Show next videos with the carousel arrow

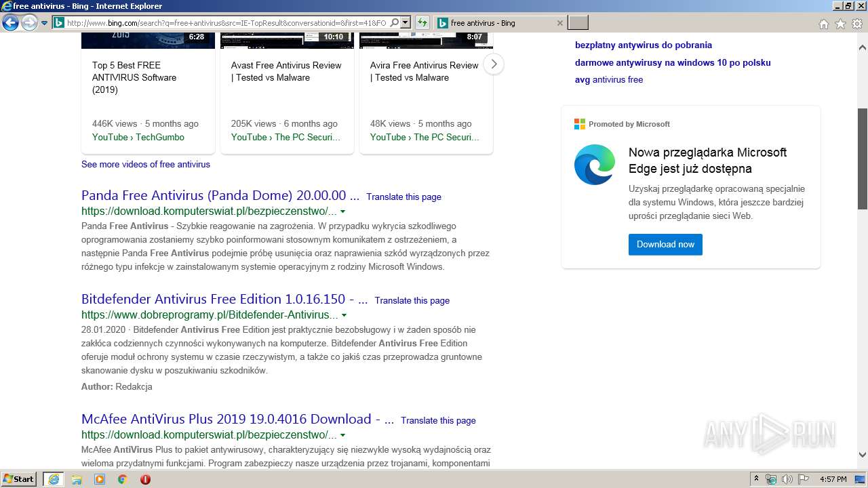pos(494,64)
